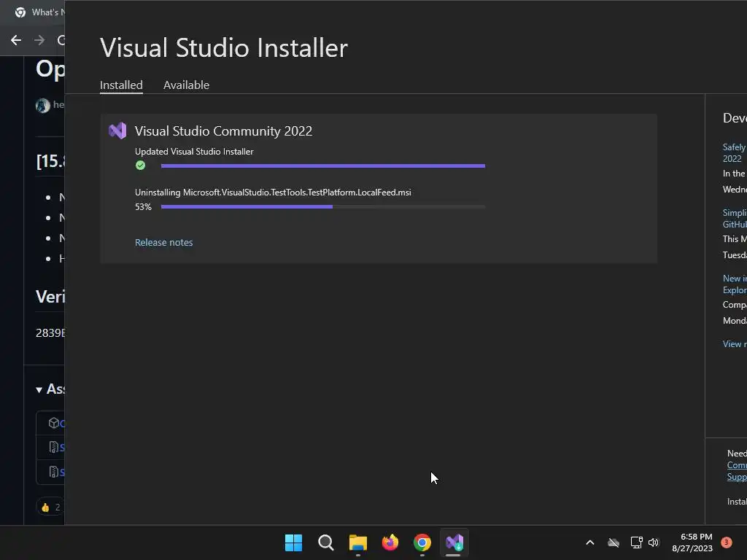Open the clock showing 6:58 PM
The height and width of the screenshot is (560, 747).
click(x=692, y=542)
